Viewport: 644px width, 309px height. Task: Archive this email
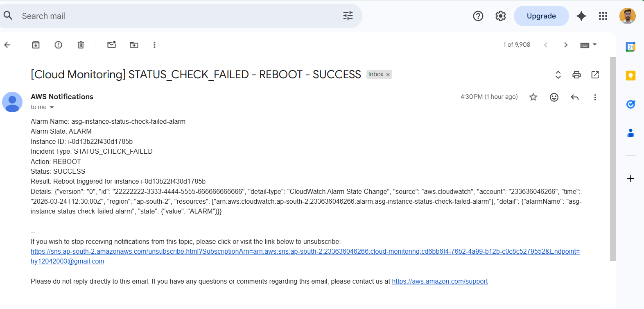36,45
